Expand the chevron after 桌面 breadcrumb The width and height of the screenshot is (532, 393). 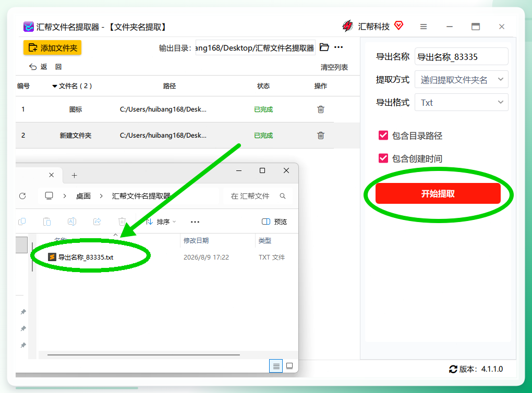(x=101, y=196)
